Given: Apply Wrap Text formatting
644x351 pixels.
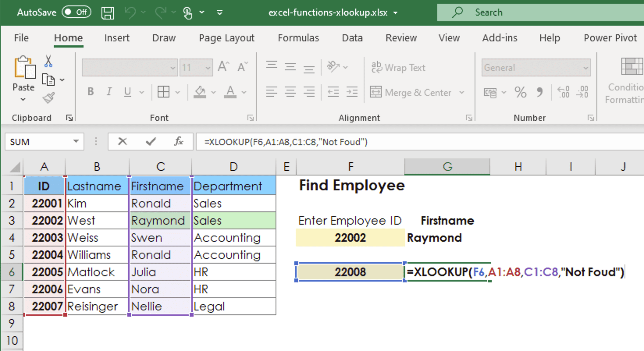Looking at the screenshot, I should click(398, 67).
